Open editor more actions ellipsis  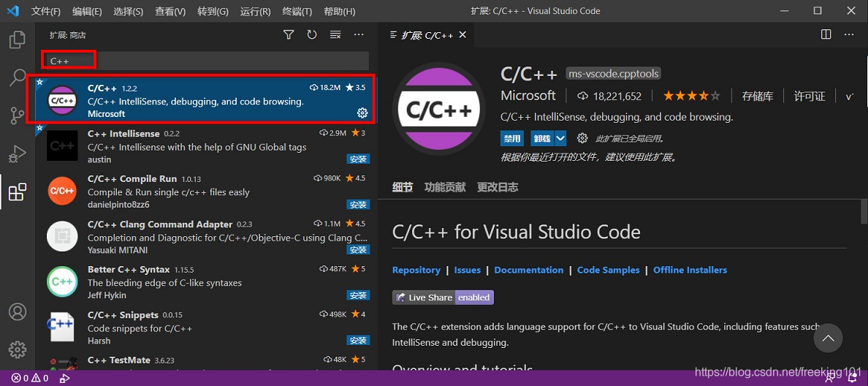[848, 35]
